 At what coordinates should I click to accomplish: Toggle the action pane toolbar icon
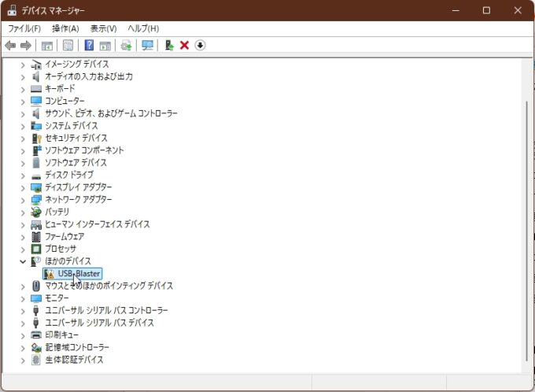click(x=105, y=46)
